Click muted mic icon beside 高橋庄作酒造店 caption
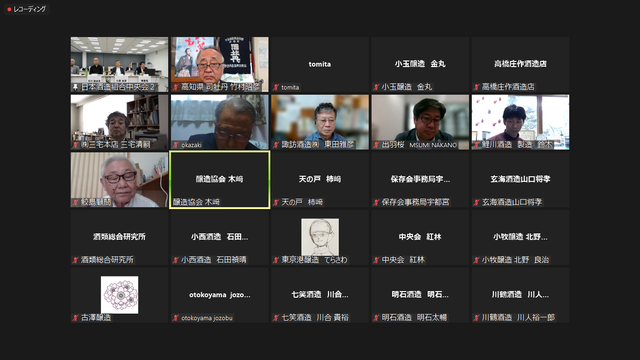 click(477, 87)
